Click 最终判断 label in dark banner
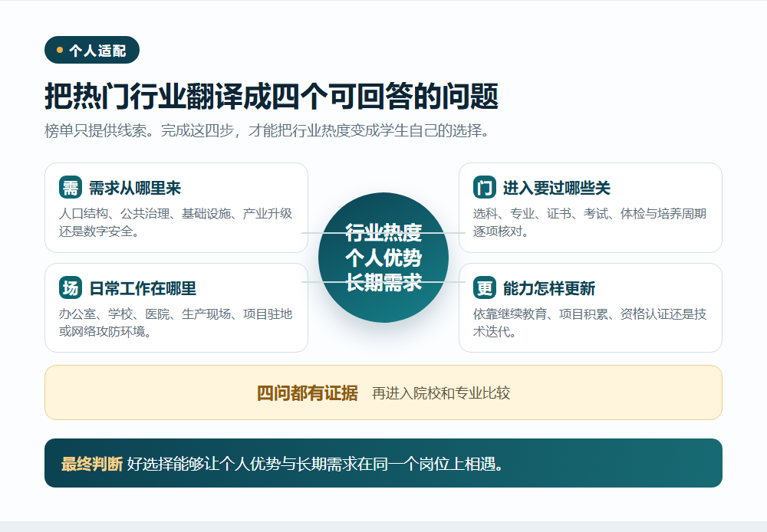 pos(92,464)
